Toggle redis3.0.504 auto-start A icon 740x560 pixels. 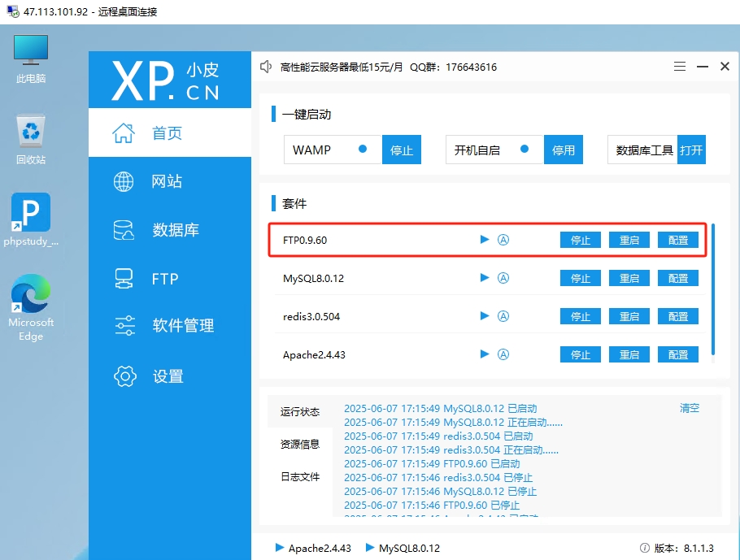click(x=503, y=316)
